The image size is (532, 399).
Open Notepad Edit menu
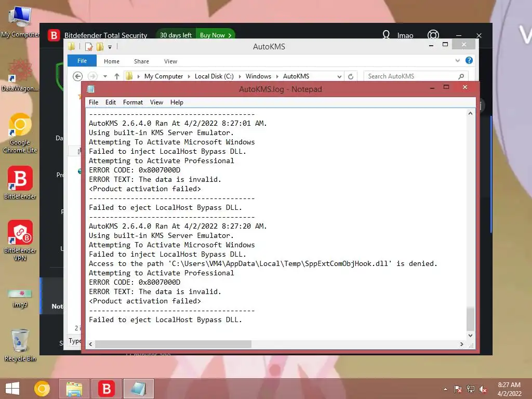point(111,102)
